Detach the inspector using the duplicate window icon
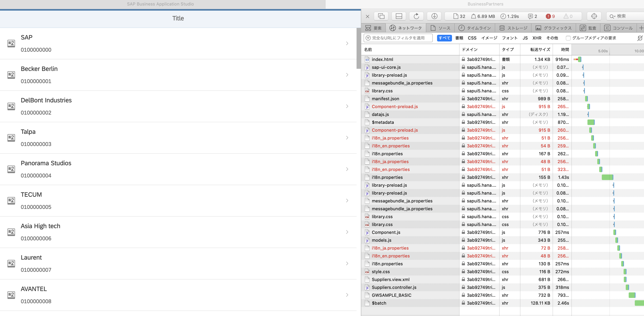Image resolution: width=644 pixels, height=316 pixels. click(381, 16)
